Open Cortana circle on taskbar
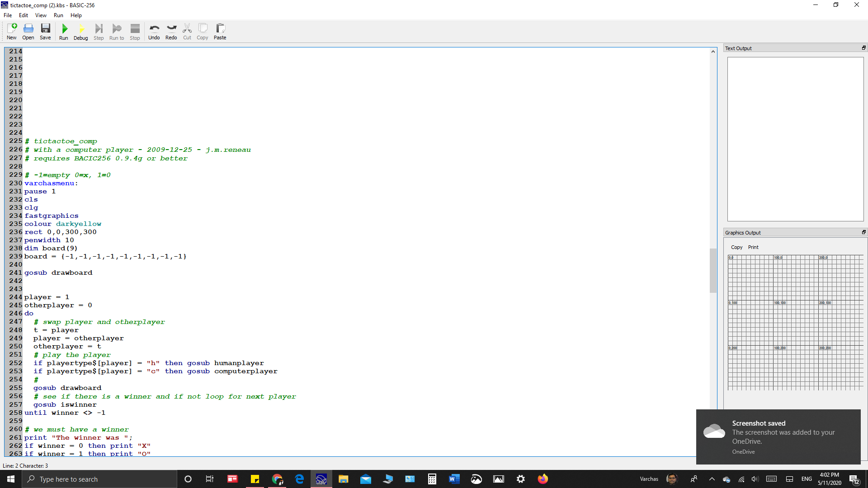868x488 pixels. point(188,479)
